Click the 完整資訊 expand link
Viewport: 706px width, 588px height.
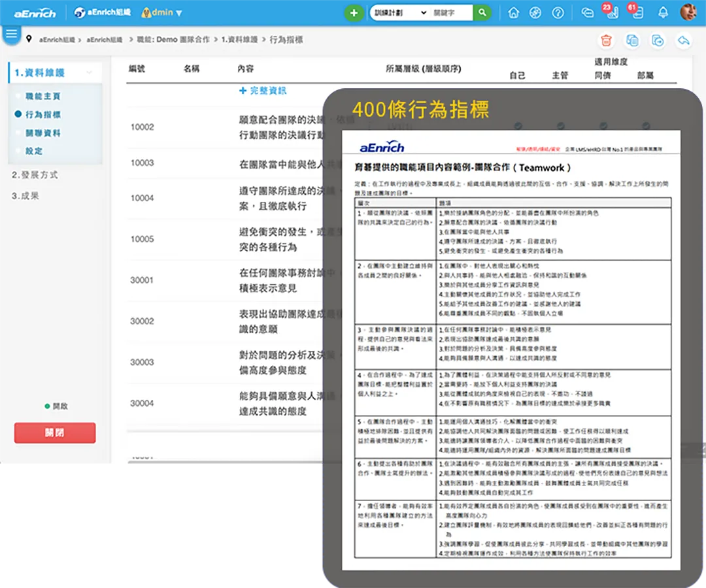[263, 91]
